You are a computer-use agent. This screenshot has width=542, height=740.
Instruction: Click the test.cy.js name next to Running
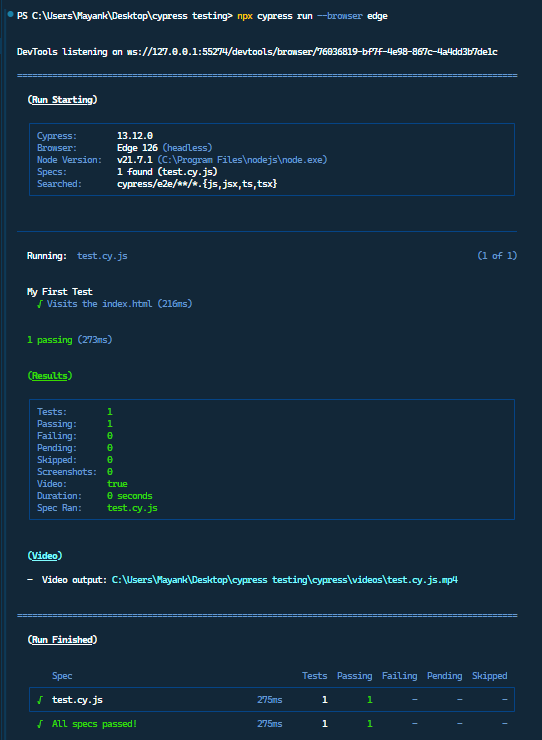(102, 256)
